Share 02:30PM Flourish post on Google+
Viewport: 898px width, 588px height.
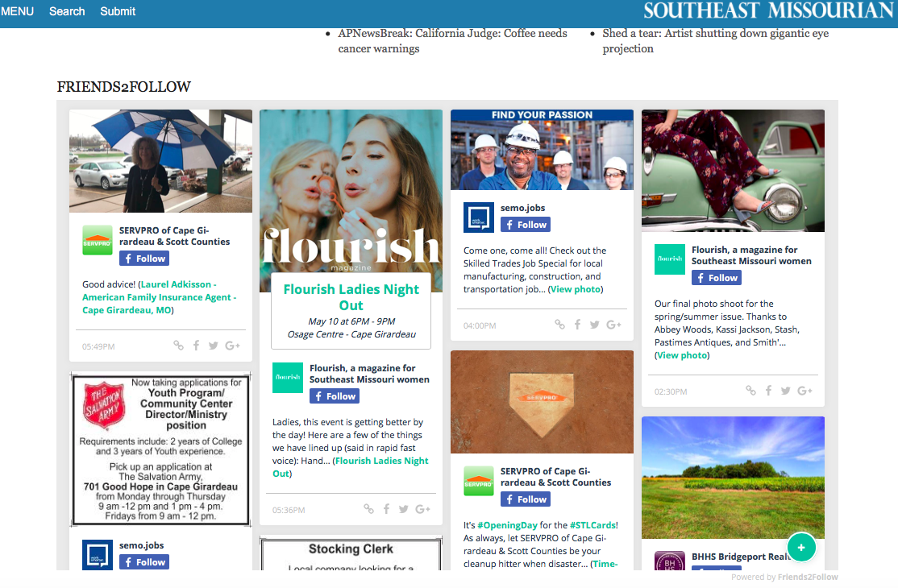[804, 390]
